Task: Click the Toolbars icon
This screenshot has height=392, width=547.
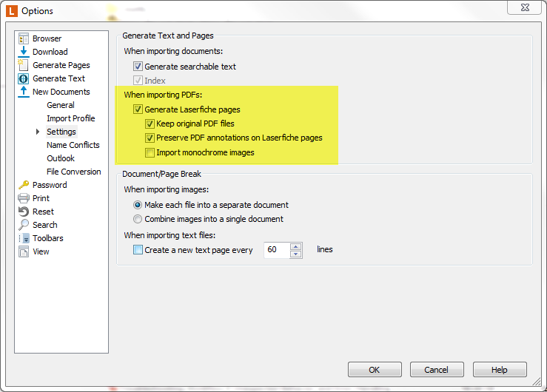Action: coord(24,238)
